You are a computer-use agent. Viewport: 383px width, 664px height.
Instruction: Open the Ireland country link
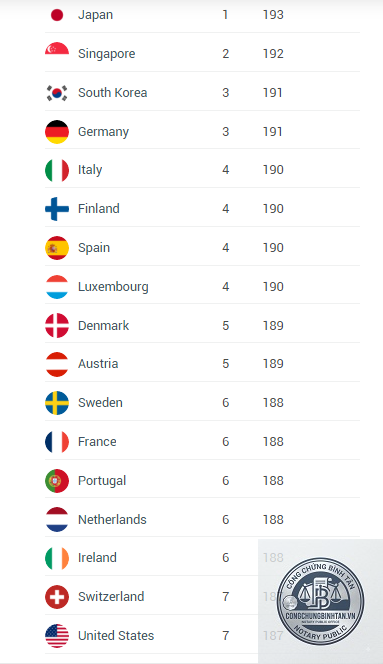tap(97, 558)
